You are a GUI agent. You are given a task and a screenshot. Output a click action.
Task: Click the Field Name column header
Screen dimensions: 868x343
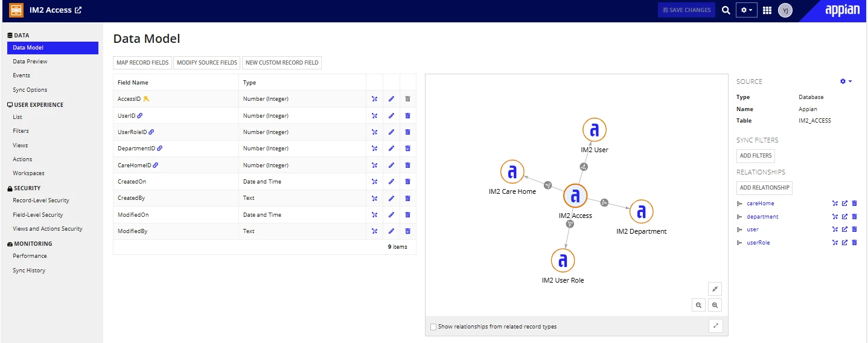coord(133,83)
